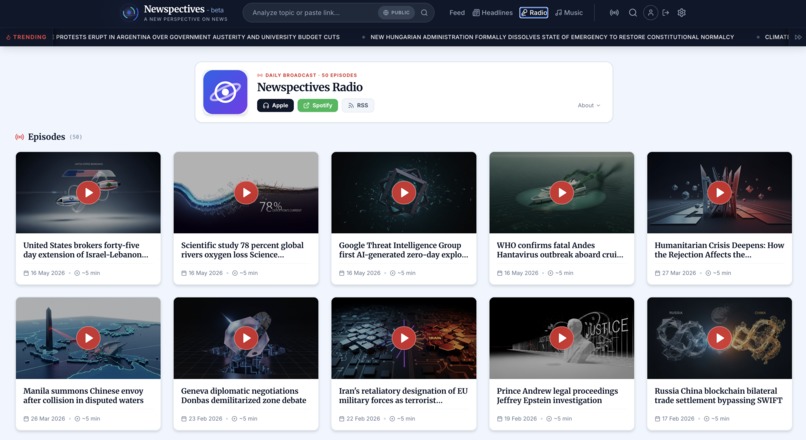Expand the About section
The width and height of the screenshot is (806, 440).
point(589,105)
